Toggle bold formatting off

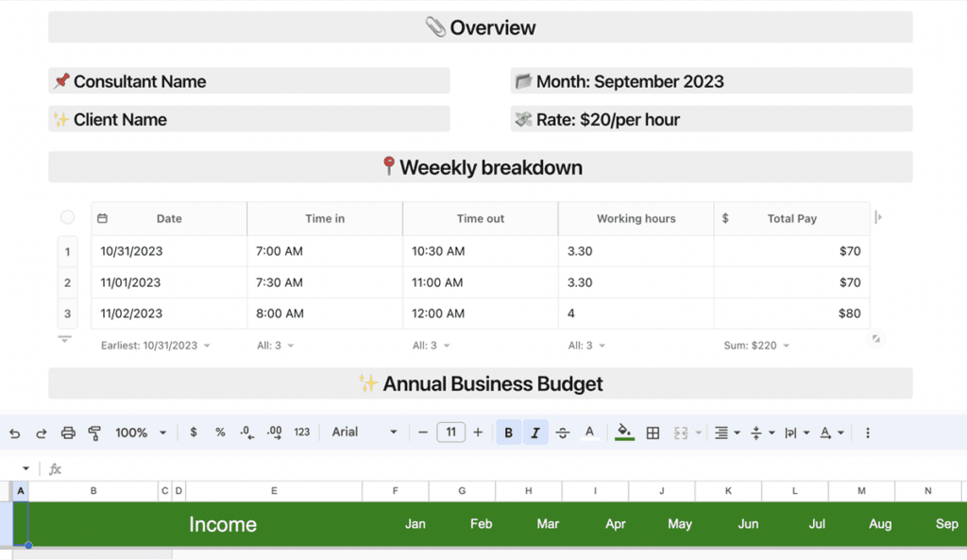point(509,433)
